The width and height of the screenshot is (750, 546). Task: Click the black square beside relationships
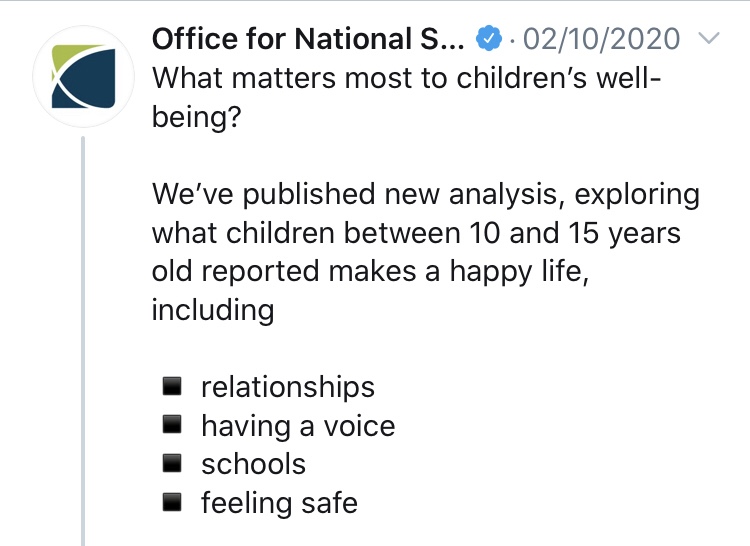pos(172,386)
